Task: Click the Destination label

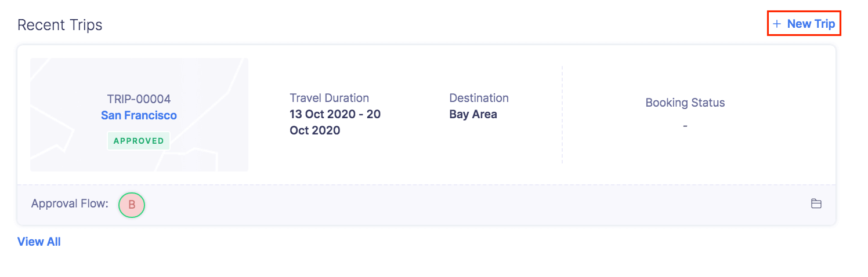Action: [x=479, y=98]
